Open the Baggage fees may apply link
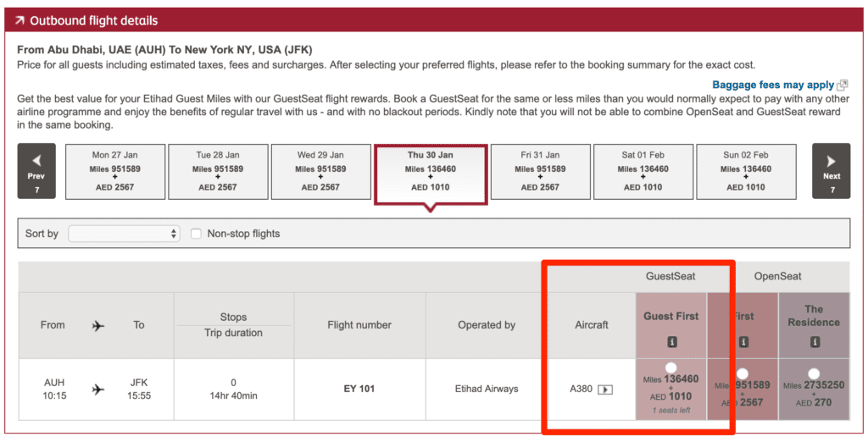868x442 pixels. coord(772,86)
